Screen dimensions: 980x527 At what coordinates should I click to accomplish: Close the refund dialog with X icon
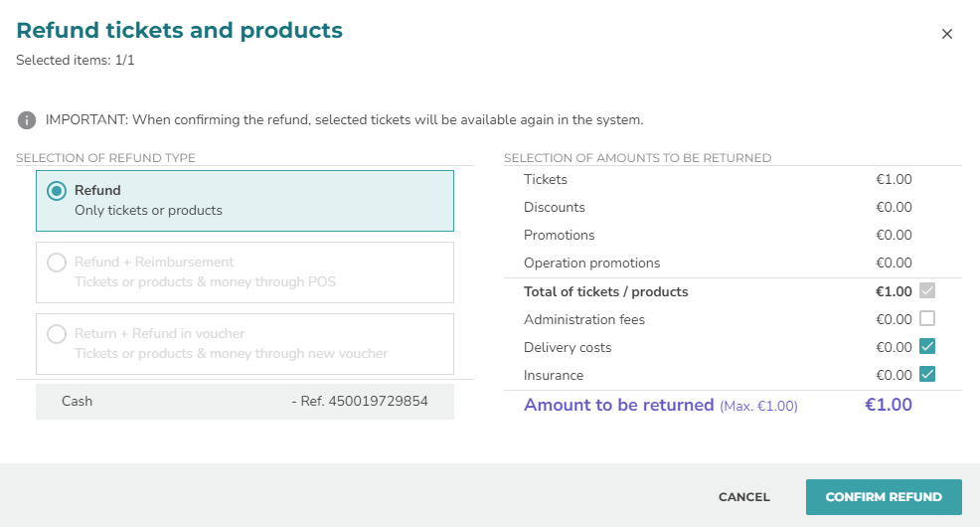click(x=947, y=34)
